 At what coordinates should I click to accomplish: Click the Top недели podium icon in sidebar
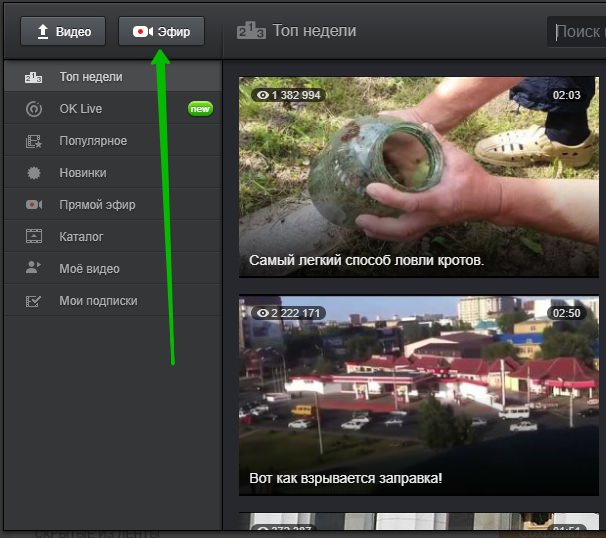(x=34, y=77)
